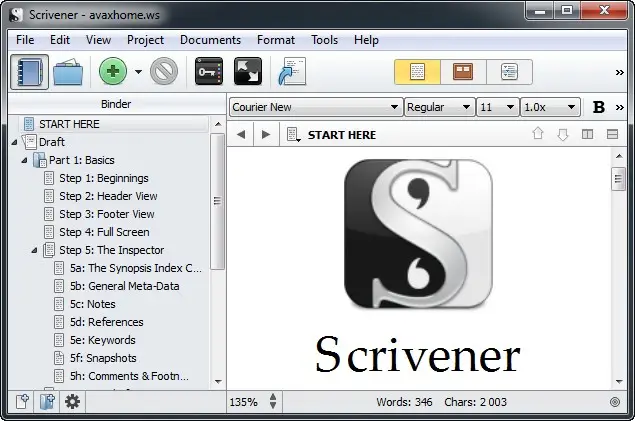Open the Project menu
The image size is (635, 421).
coord(145,40)
